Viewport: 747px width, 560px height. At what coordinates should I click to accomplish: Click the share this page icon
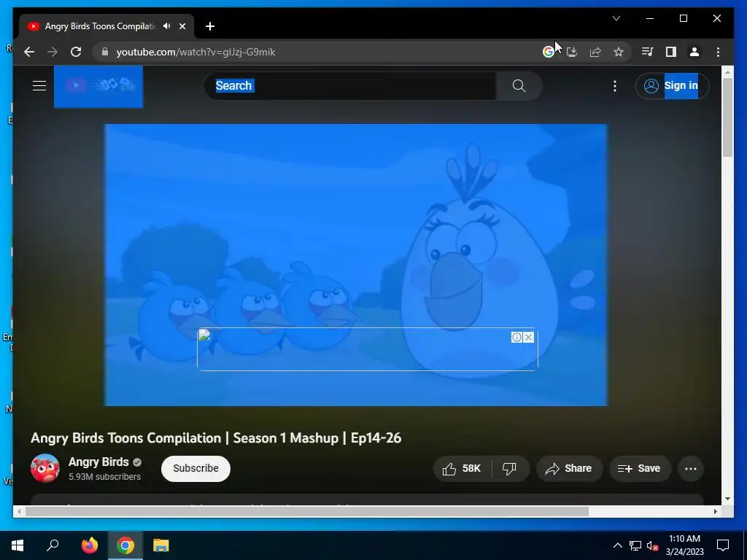(x=595, y=52)
